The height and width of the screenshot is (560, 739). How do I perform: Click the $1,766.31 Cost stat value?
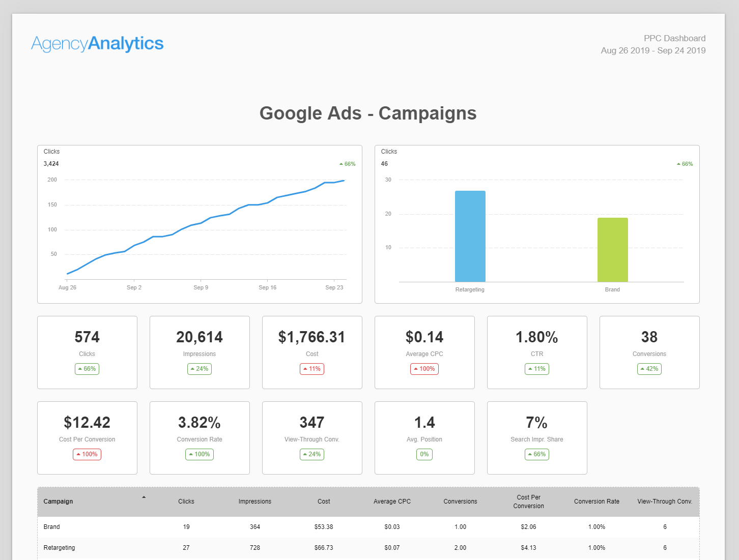point(312,337)
